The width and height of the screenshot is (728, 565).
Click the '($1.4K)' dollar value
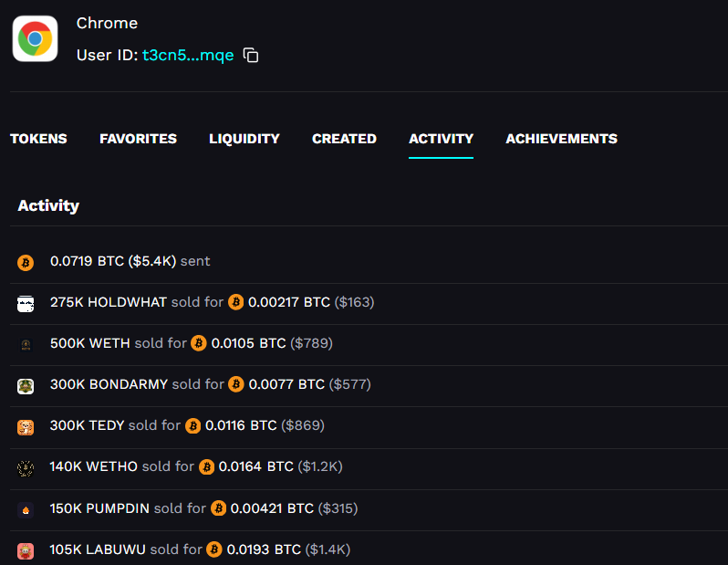pyautogui.click(x=328, y=549)
